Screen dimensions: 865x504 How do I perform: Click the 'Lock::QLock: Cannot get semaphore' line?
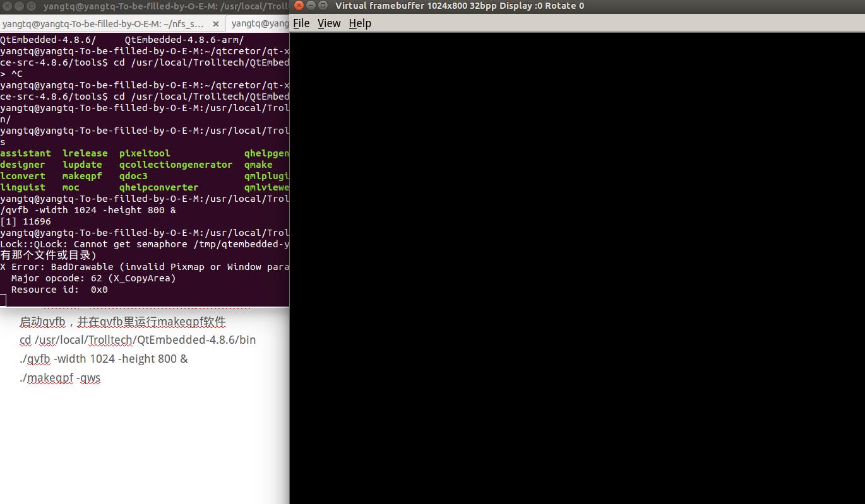tap(145, 244)
